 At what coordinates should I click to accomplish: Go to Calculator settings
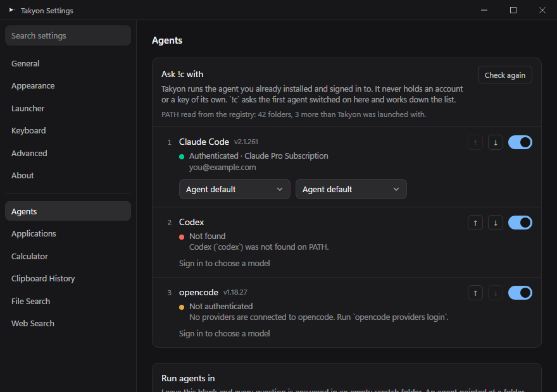point(68,256)
